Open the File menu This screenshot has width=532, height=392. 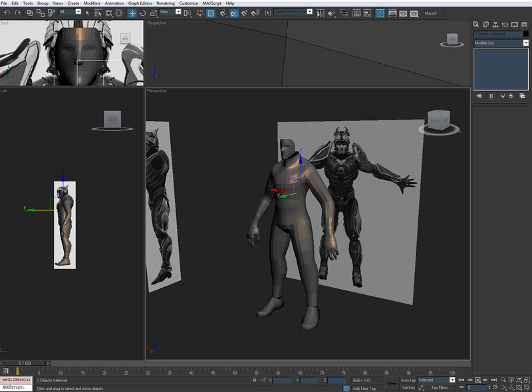pos(4,3)
